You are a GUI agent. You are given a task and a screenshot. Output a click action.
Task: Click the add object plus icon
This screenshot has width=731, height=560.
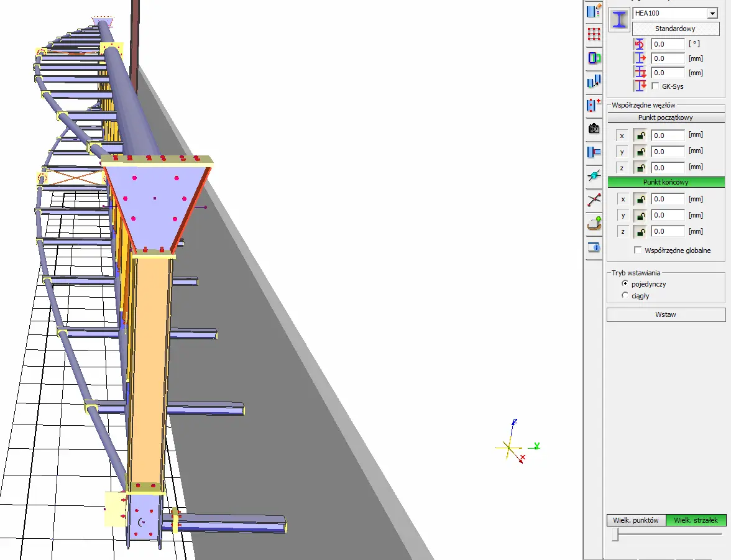pyautogui.click(x=594, y=224)
